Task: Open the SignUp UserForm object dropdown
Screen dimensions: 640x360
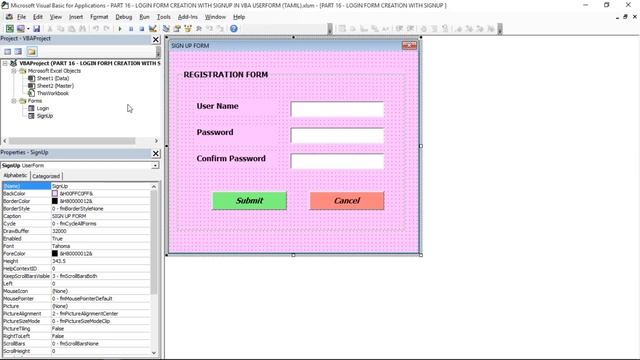Action: [155, 165]
